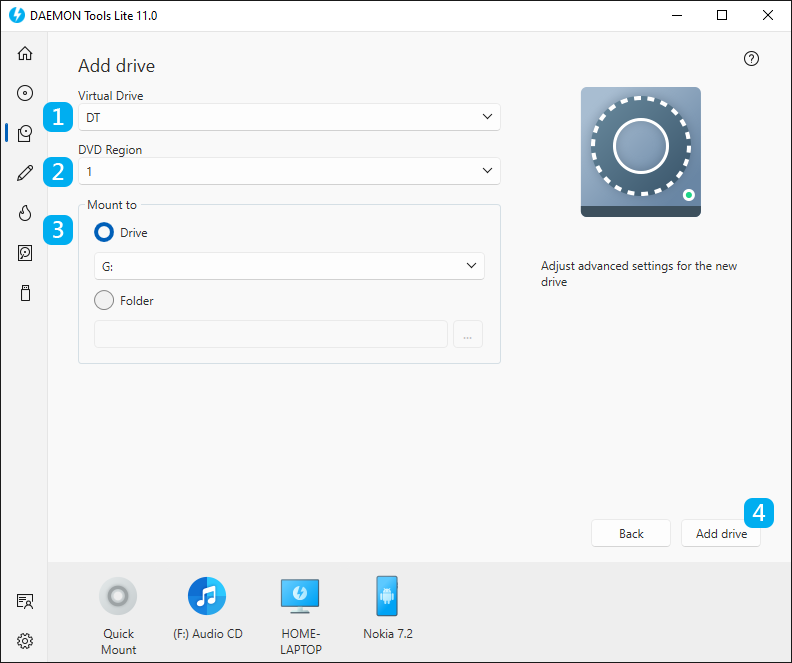Expand the Virtual Drive DT dropdown
792x663 pixels.
click(x=289, y=117)
